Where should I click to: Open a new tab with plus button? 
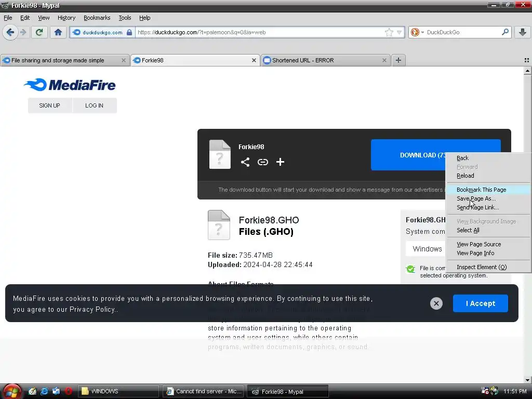tap(398, 60)
